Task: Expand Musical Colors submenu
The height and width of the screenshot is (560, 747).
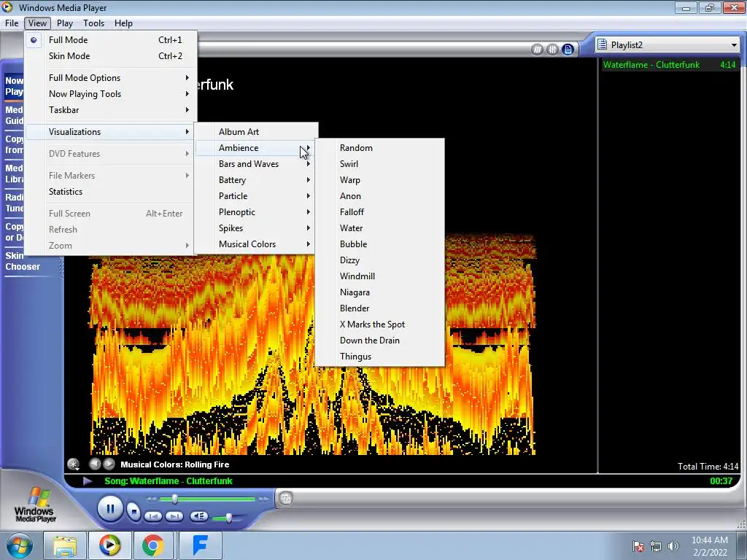Action: tap(256, 244)
